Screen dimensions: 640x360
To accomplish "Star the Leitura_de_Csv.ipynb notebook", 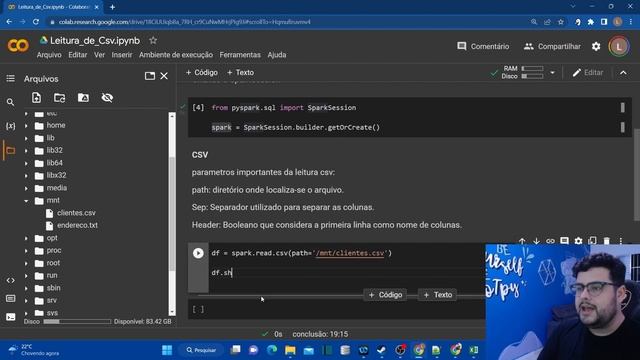I will coord(153,40).
